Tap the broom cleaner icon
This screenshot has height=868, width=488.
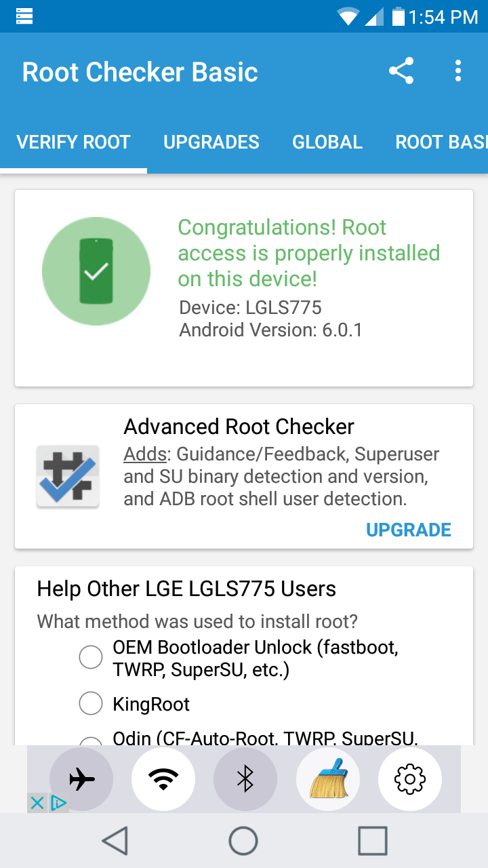(x=328, y=780)
